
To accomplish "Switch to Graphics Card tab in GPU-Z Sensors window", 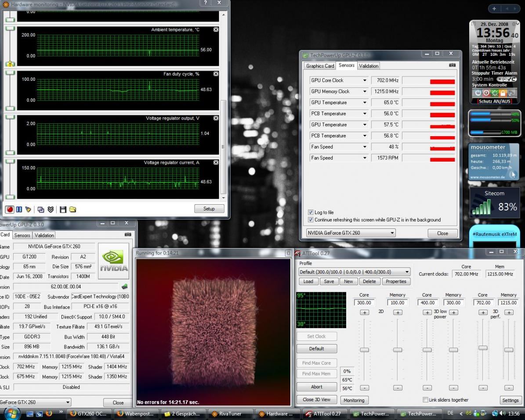I will (x=320, y=66).
